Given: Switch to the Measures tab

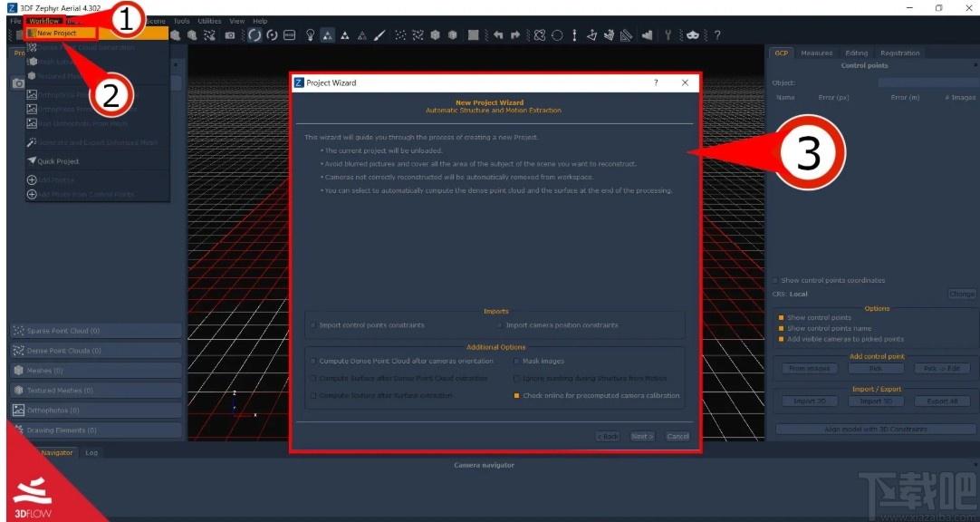Looking at the screenshot, I should click(x=816, y=53).
